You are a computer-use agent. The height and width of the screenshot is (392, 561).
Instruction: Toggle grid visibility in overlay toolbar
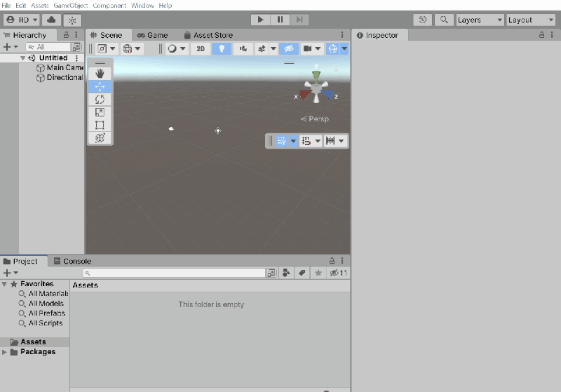pos(282,141)
